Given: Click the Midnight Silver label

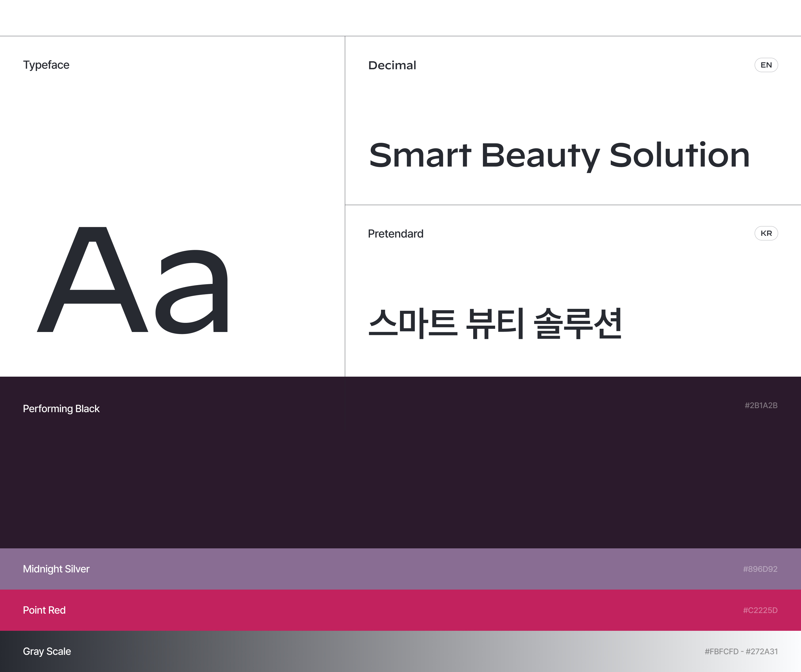Looking at the screenshot, I should pyautogui.click(x=56, y=569).
